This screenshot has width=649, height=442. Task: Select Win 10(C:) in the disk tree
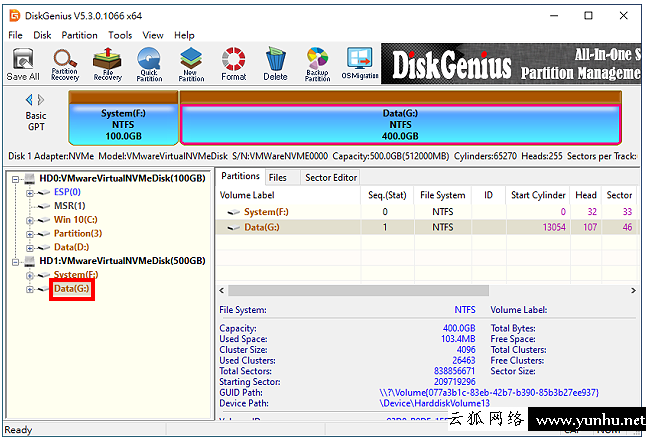point(76,220)
